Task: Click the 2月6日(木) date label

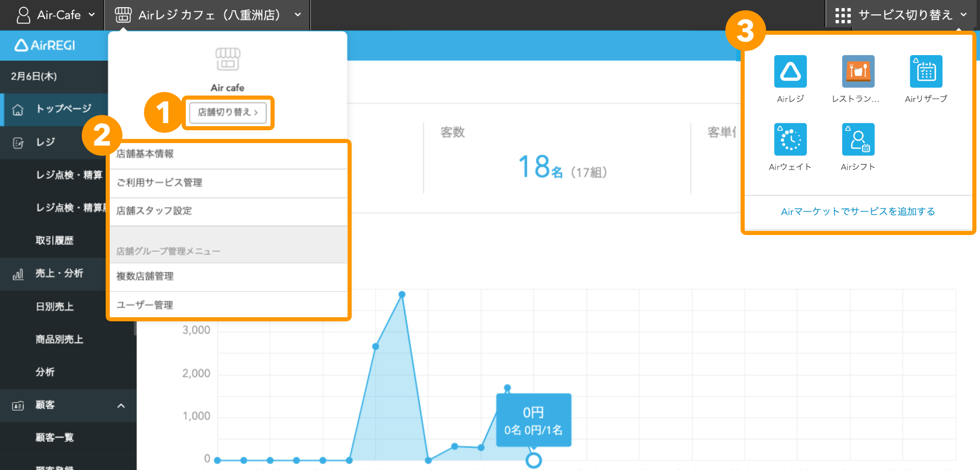Action: (x=34, y=77)
